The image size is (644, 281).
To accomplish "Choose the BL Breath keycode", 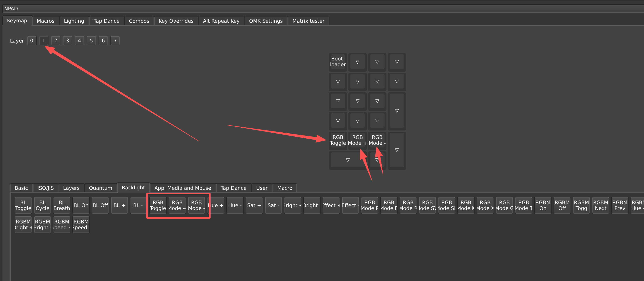I will (62, 205).
